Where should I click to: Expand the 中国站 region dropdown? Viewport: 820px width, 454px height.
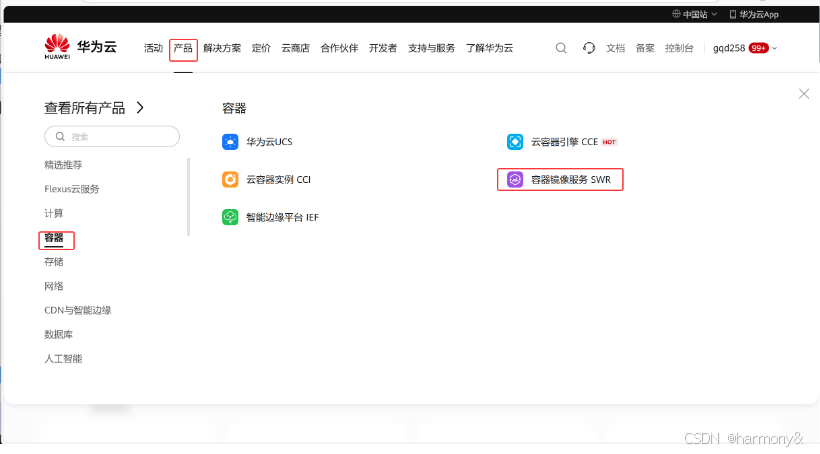714,14
